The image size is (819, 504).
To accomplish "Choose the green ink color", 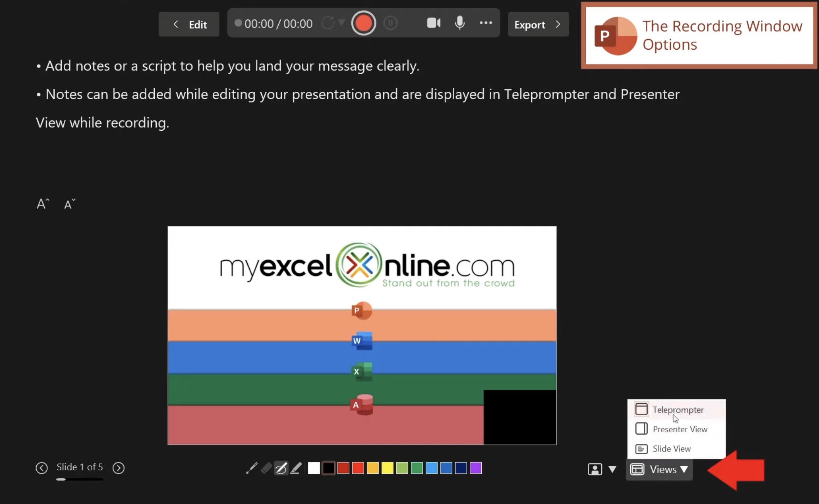I will click(x=417, y=468).
